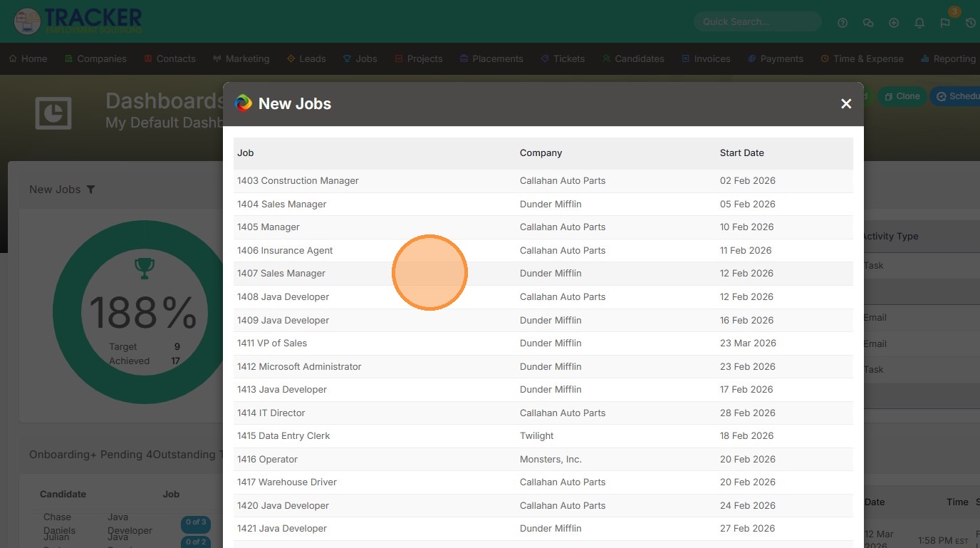Open job 1403 Construction Manager
The width and height of the screenshot is (980, 548).
(x=298, y=181)
